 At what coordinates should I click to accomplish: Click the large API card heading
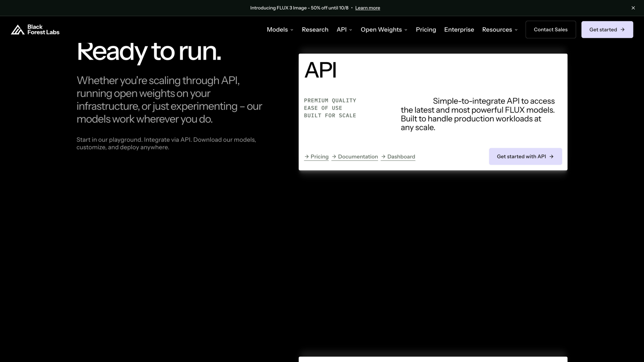coord(320,70)
